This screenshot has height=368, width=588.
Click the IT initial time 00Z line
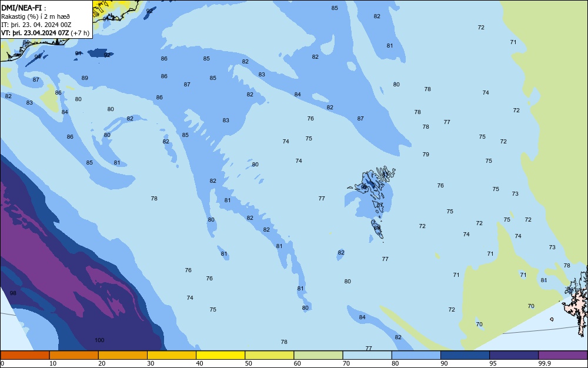[x=36, y=25]
